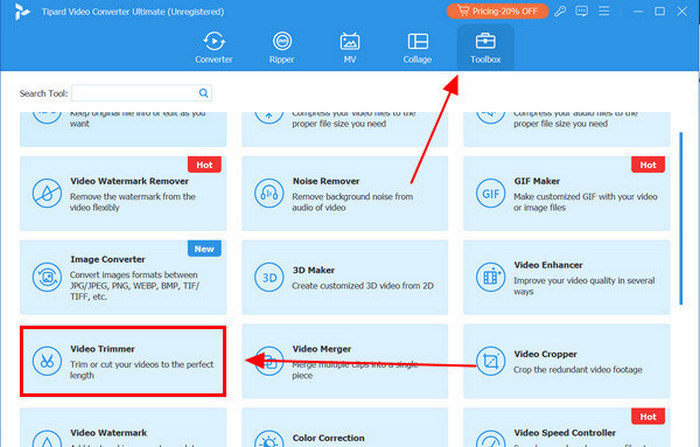This screenshot has width=700, height=447.
Task: Click the Hot badge on Video Speed Controller
Action: click(648, 417)
